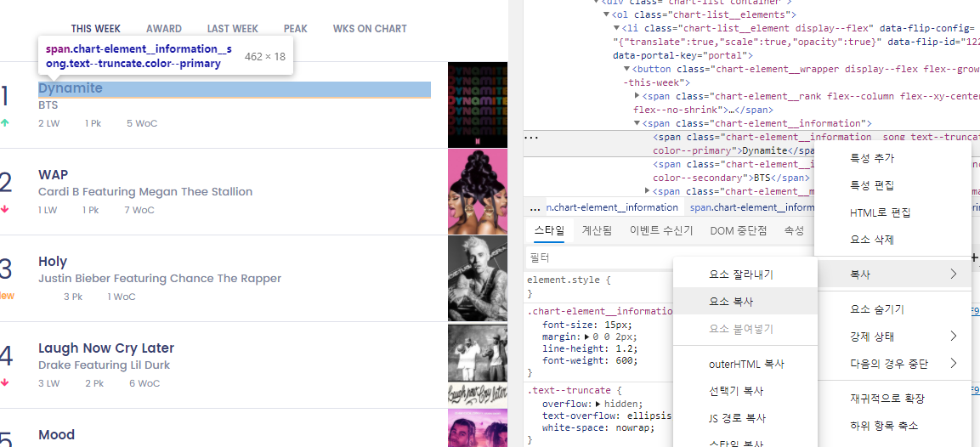
Task: Click the THIS WEEK column header
Action: point(96,29)
